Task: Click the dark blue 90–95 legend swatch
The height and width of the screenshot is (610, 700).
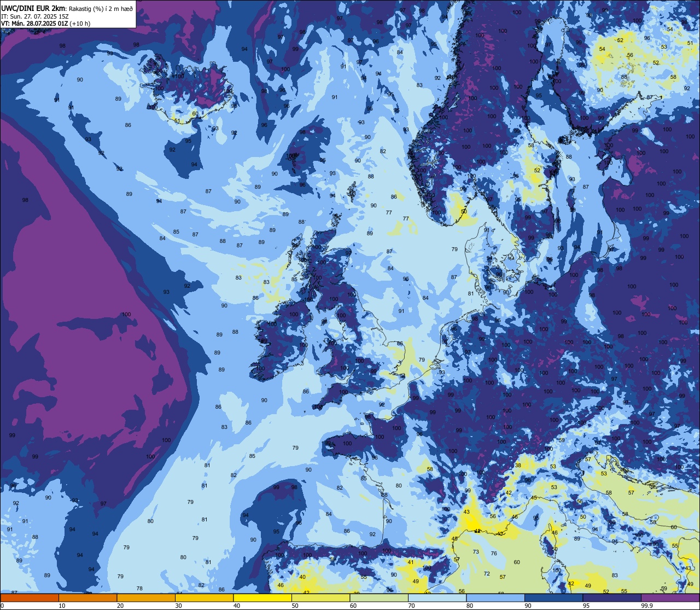Action: coord(554,598)
